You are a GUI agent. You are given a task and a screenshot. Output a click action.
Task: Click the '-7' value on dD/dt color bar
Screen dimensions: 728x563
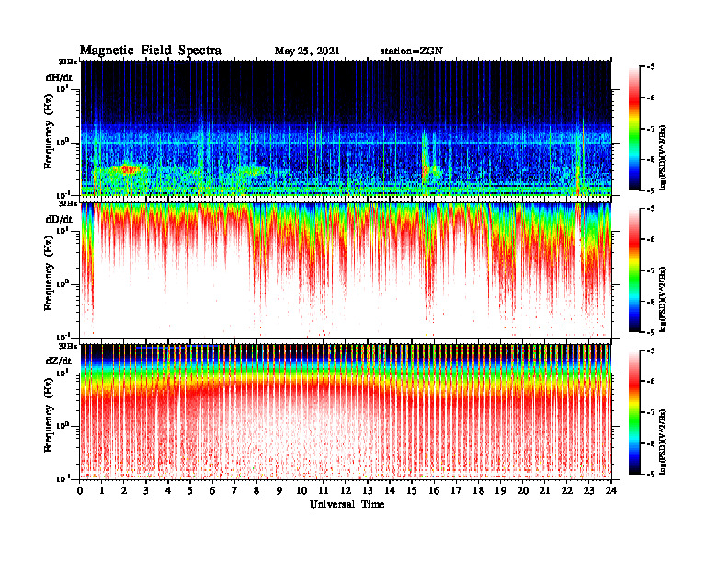coord(650,270)
